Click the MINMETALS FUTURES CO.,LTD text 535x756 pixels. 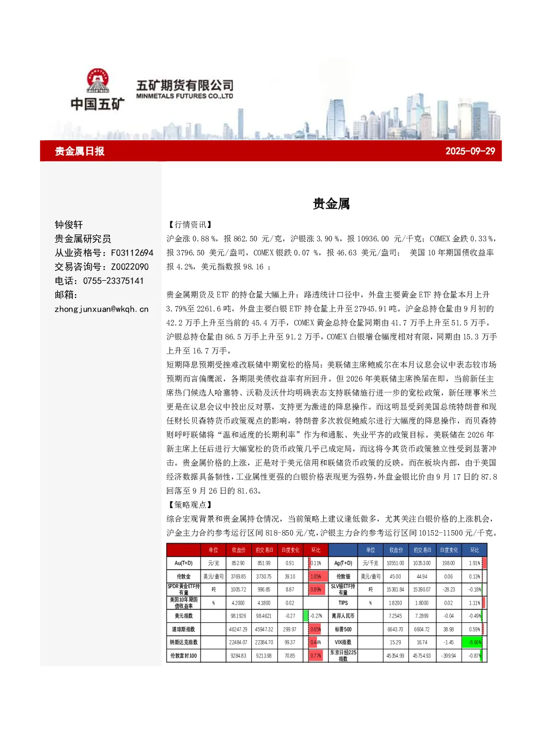click(184, 96)
